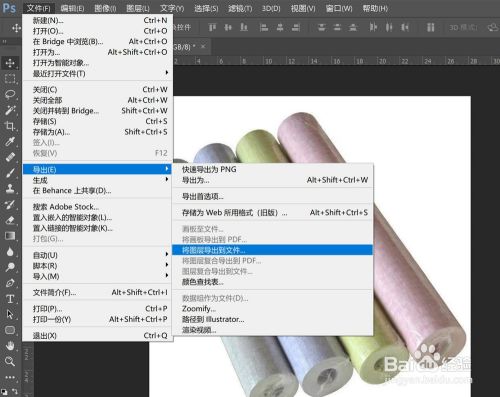Screen dimensions: 500x397
Task: Open the 滤镜(T) menu
Action: coord(240,8)
